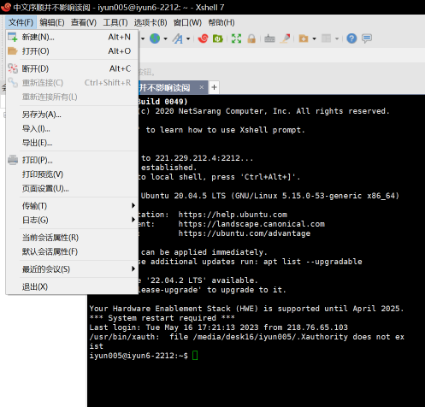Click the 文件(F) menu bar item
This screenshot has width=426, height=408.
pyautogui.click(x=21, y=23)
